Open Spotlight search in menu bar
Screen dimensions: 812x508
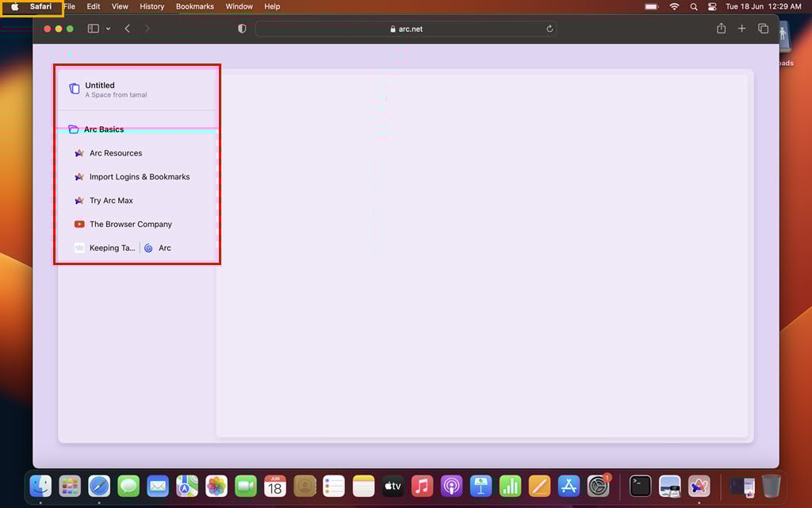(694, 6)
